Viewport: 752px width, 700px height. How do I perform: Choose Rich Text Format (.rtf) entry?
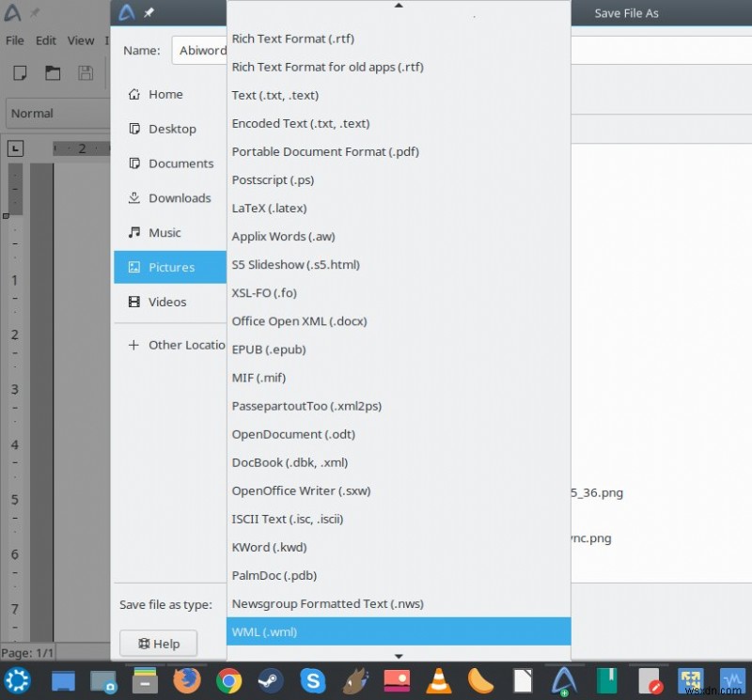[x=292, y=39]
